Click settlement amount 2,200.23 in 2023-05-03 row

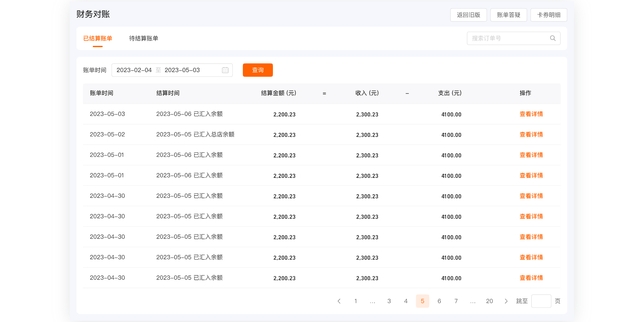[x=284, y=114]
